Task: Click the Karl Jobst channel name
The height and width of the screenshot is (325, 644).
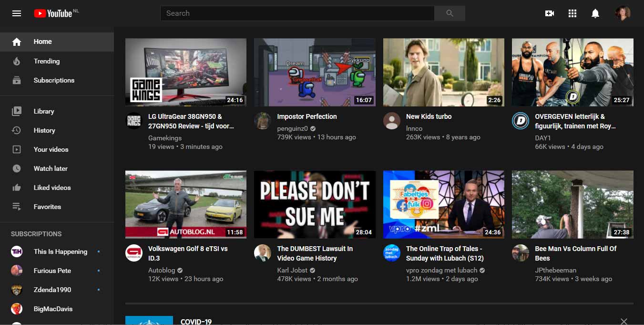Action: coord(293,270)
